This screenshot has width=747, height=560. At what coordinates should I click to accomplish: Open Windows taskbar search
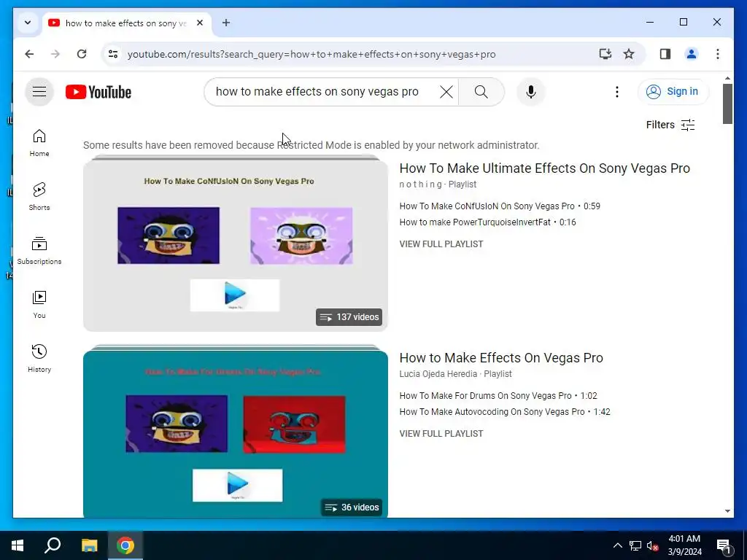(x=53, y=545)
